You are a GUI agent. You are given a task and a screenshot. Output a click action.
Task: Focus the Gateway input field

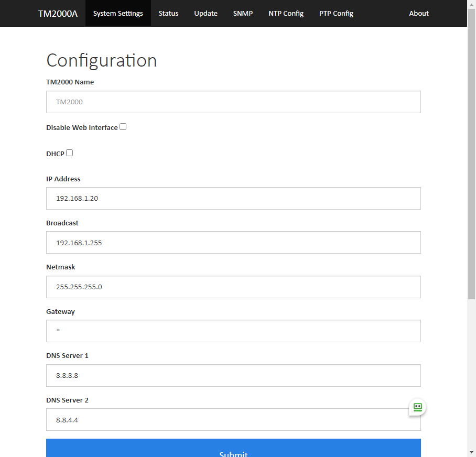233,331
